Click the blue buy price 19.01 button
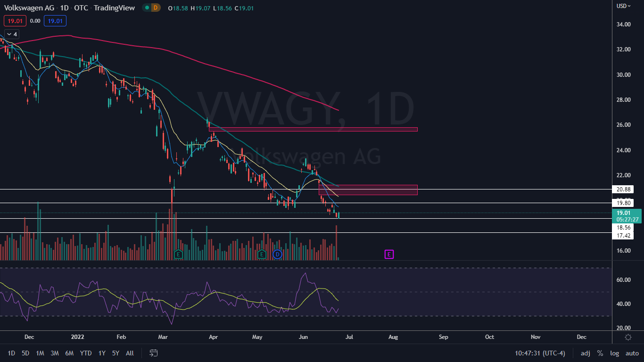 [x=55, y=21]
